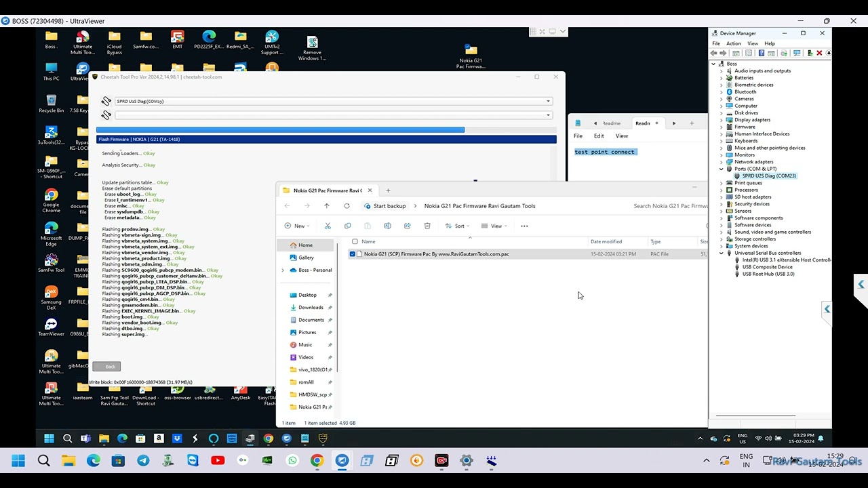Expand Network adapters node in Device Manager
Image resolution: width=868 pixels, height=488 pixels.
[x=721, y=162]
